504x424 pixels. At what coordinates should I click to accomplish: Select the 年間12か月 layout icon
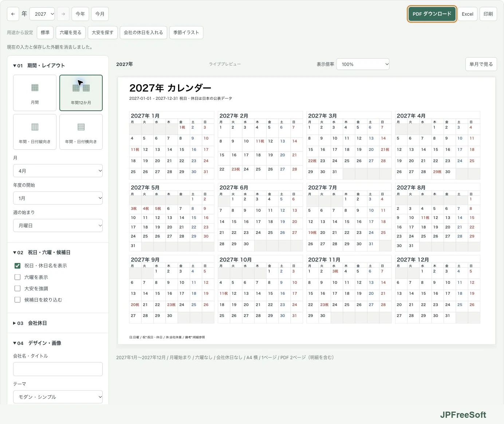point(81,93)
